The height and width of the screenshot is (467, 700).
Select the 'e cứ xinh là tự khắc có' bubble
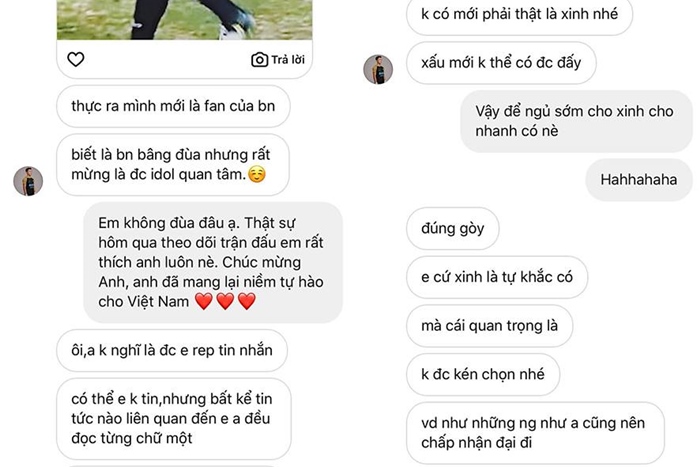pyautogui.click(x=497, y=277)
